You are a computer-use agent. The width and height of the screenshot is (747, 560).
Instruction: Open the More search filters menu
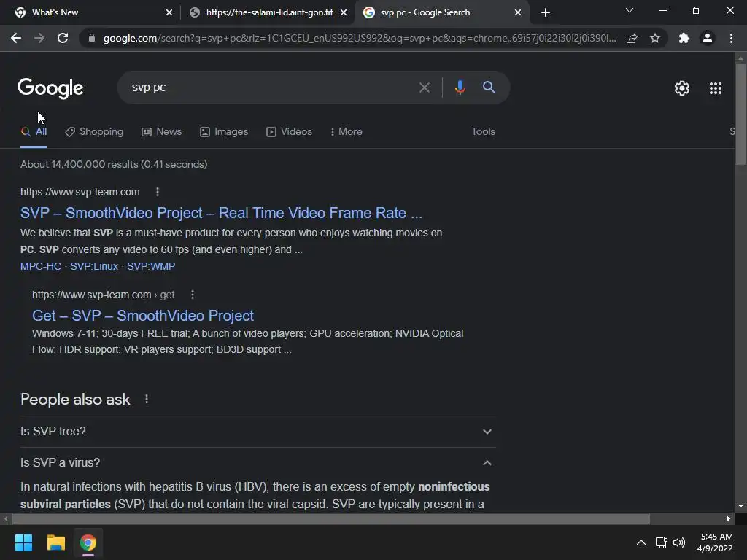[347, 132]
